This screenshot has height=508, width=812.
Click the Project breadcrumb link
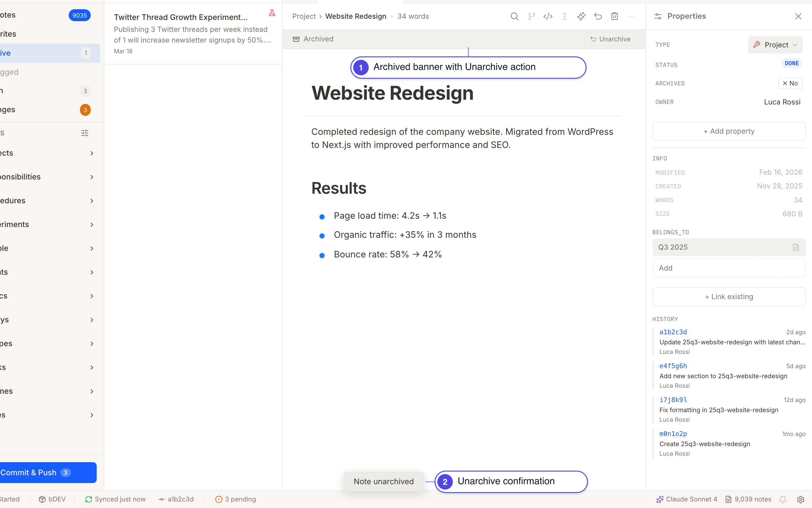[x=304, y=16]
